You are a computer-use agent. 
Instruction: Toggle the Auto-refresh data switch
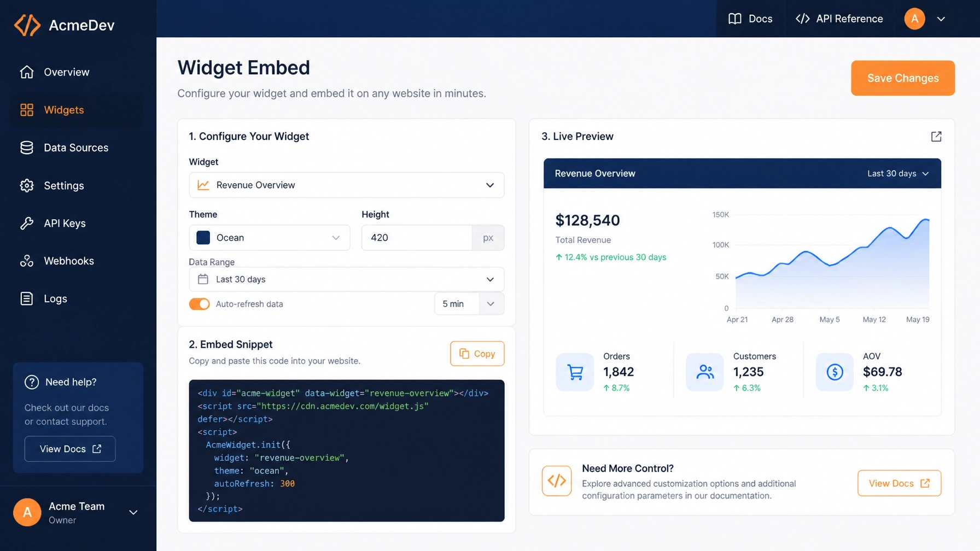coord(199,304)
